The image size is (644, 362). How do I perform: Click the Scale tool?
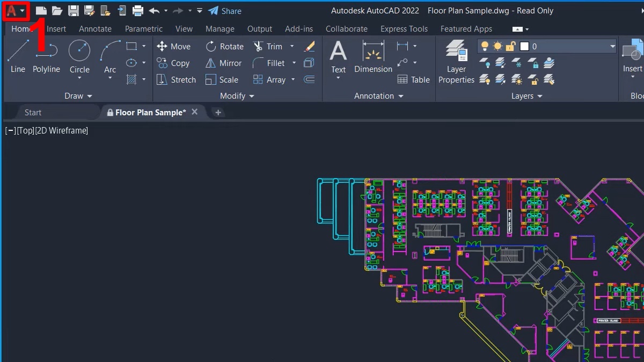click(x=222, y=80)
